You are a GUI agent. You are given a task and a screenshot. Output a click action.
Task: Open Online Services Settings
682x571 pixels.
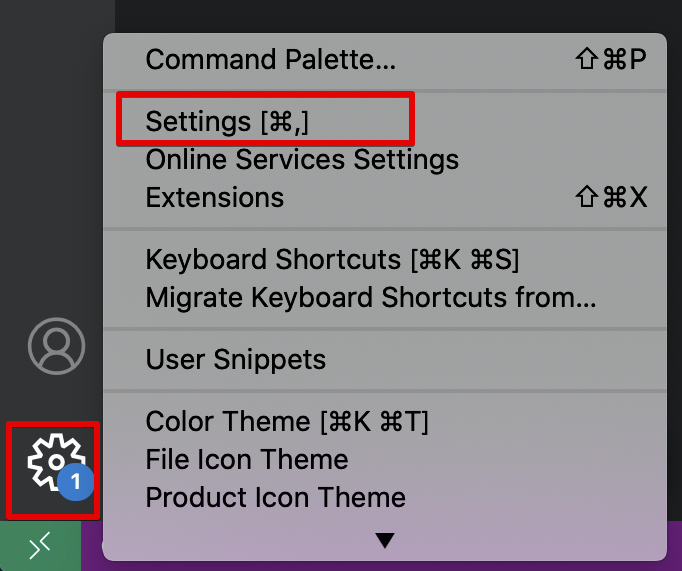click(x=302, y=160)
